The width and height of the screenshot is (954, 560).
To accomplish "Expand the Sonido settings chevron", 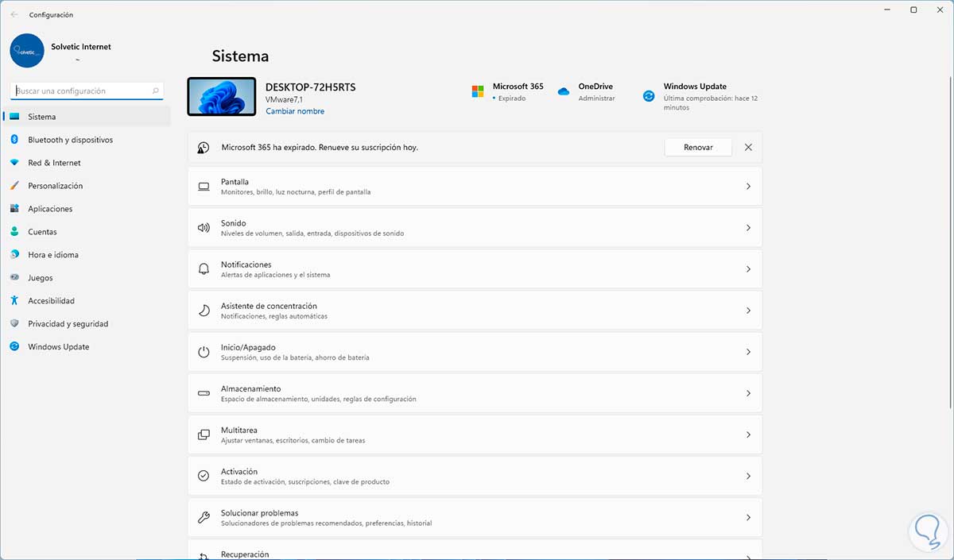I will 748,228.
